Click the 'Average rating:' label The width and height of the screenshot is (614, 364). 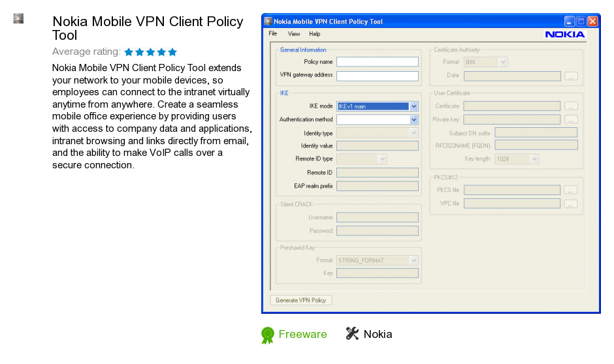(x=86, y=52)
